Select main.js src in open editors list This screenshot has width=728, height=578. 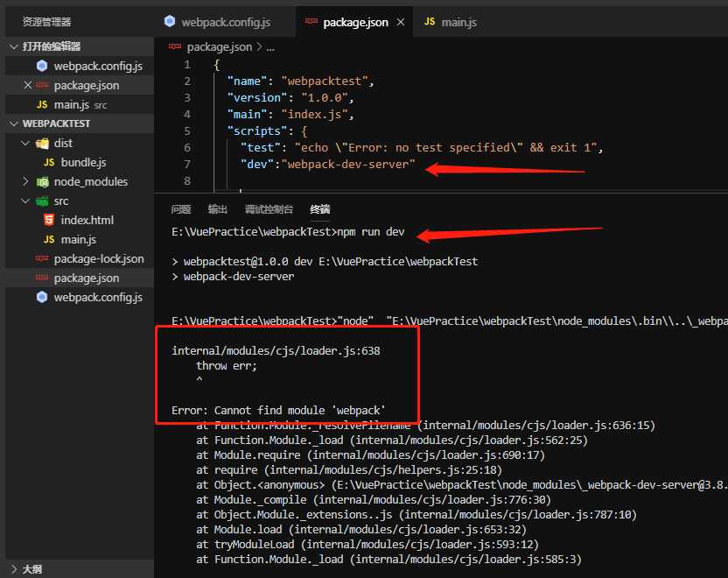click(80, 105)
